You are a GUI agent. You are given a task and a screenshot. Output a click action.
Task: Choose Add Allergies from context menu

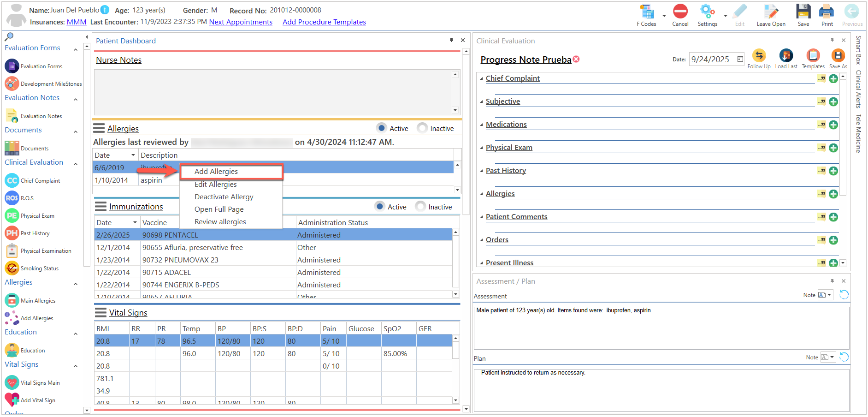point(231,172)
